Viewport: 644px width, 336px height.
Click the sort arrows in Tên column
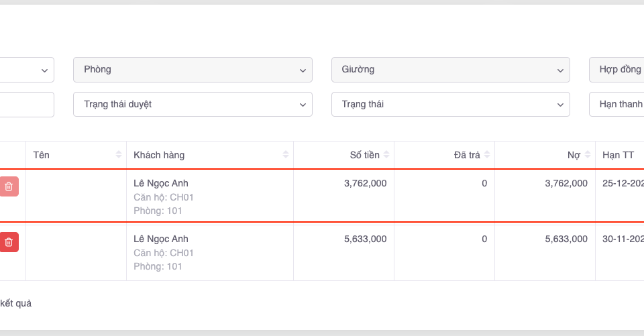tap(118, 155)
